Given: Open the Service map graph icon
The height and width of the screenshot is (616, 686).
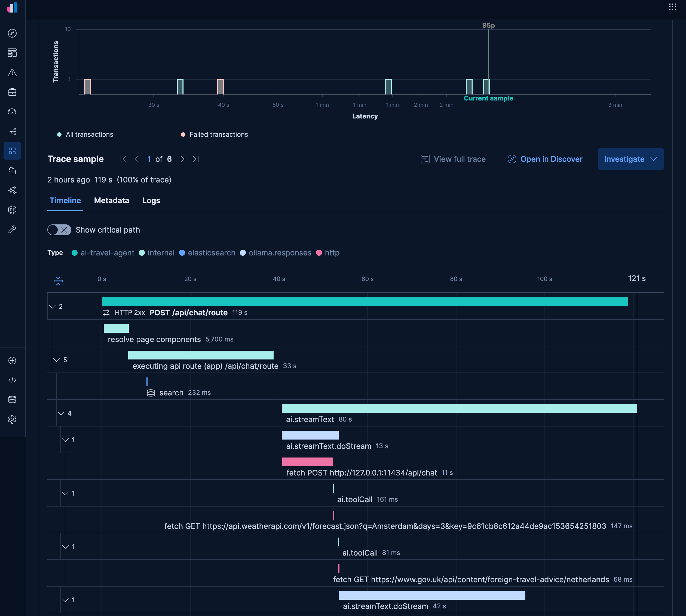Looking at the screenshot, I should point(12,131).
